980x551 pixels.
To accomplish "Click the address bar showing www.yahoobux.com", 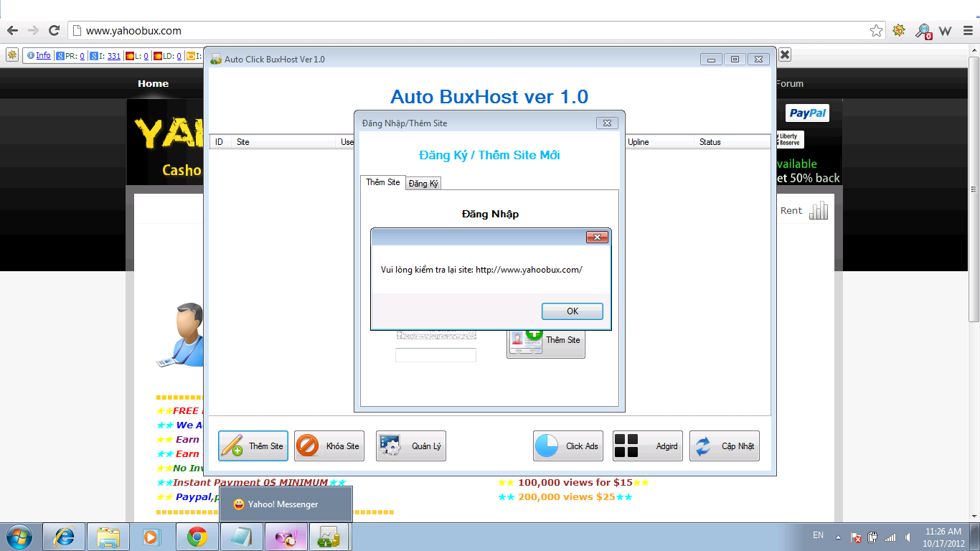I will pos(477,31).
